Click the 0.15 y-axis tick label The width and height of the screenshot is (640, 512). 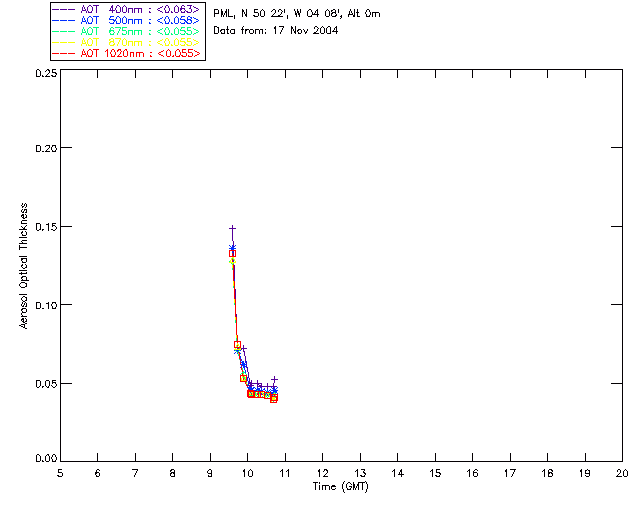46,227
